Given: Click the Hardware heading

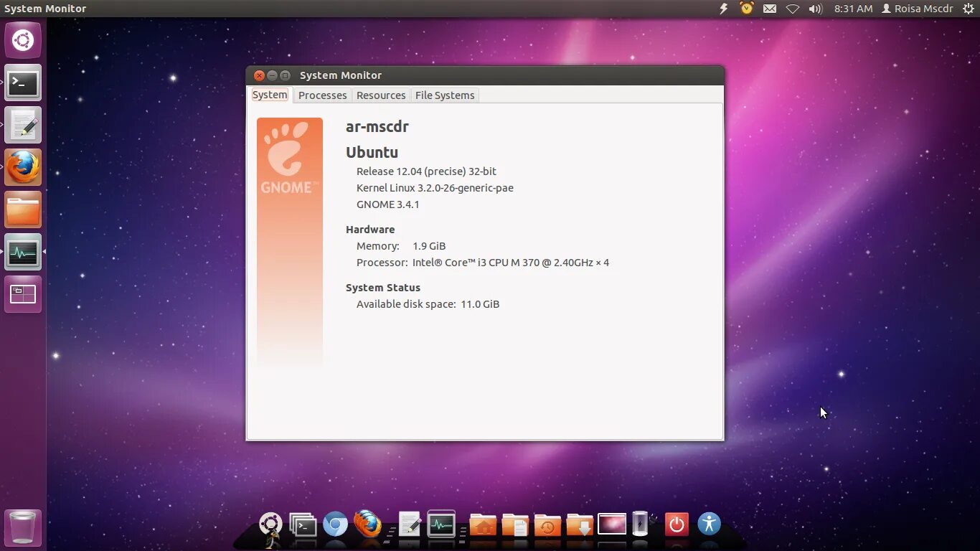Looking at the screenshot, I should pyautogui.click(x=370, y=230).
